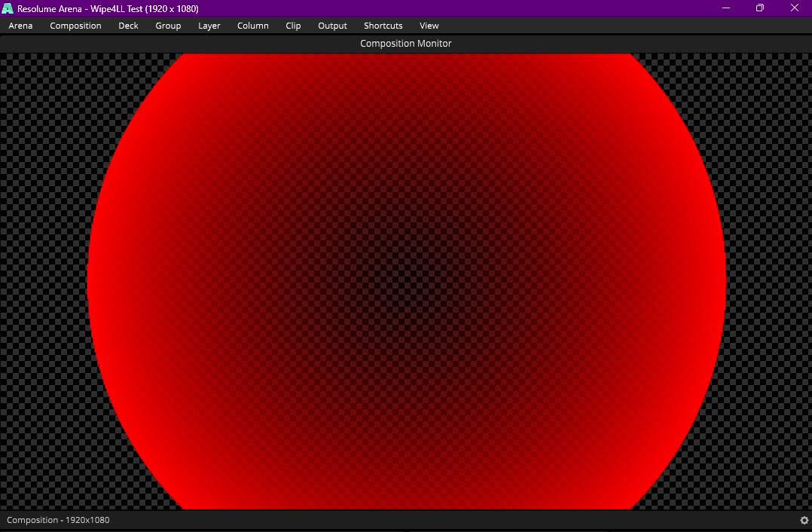Minimize the Resolume Arena window
The width and height of the screenshot is (812, 532).
[x=726, y=8]
